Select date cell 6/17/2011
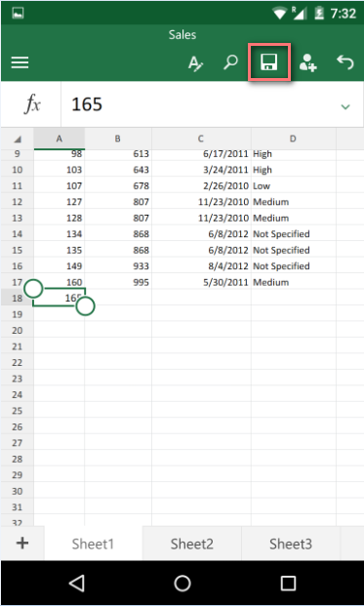This screenshot has width=364, height=606. 201,154
